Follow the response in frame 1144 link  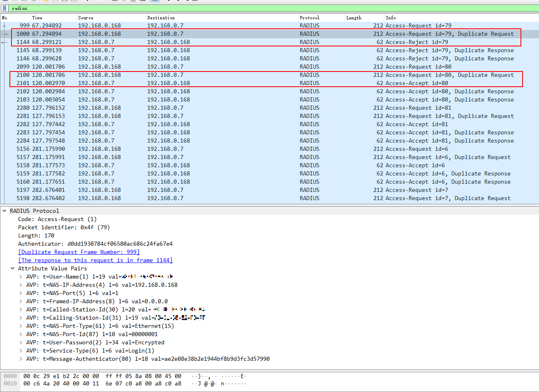95,260
